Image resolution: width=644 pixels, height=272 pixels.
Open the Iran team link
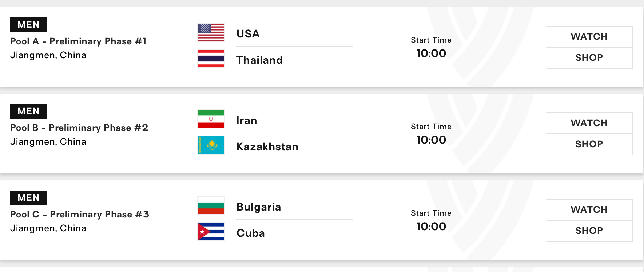pos(247,120)
